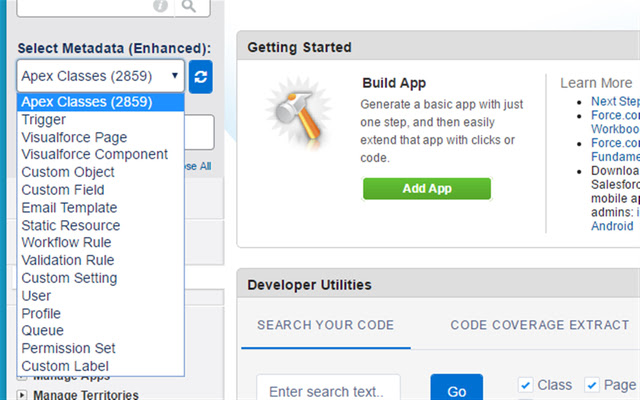
Task: Click the hammer Build App icon
Action: (x=292, y=112)
